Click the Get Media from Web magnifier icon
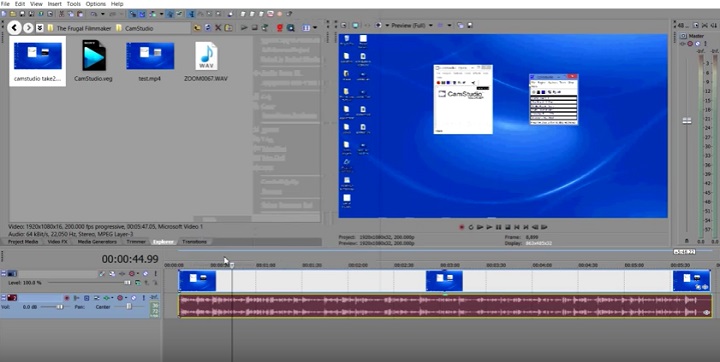 [x=290, y=28]
